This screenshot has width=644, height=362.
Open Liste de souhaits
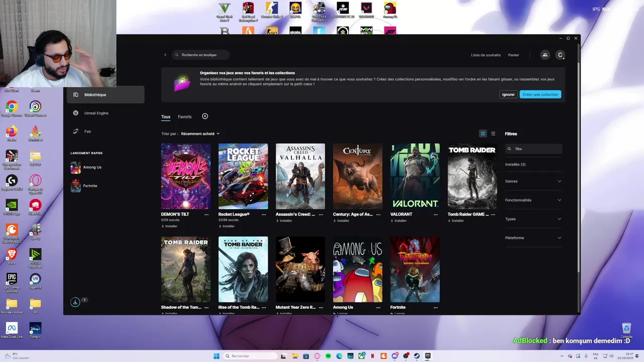tap(486, 55)
